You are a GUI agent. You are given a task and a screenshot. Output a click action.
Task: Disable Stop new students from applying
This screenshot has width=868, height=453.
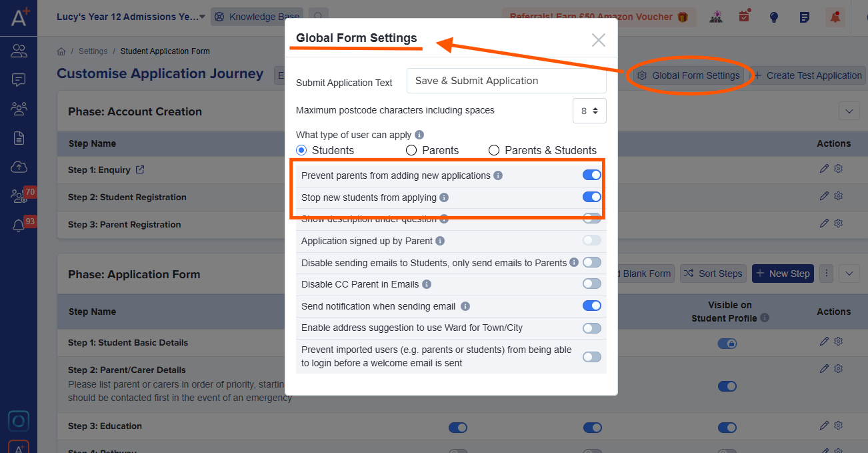pos(591,197)
